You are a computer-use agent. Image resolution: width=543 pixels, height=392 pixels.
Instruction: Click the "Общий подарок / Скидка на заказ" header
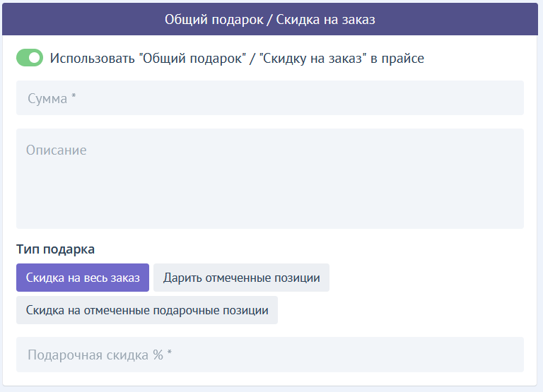click(x=269, y=20)
